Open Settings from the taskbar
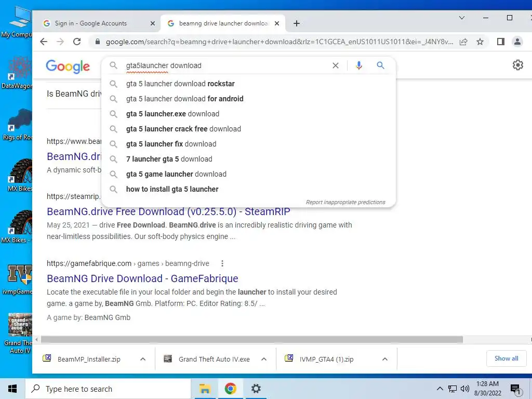 (x=256, y=389)
